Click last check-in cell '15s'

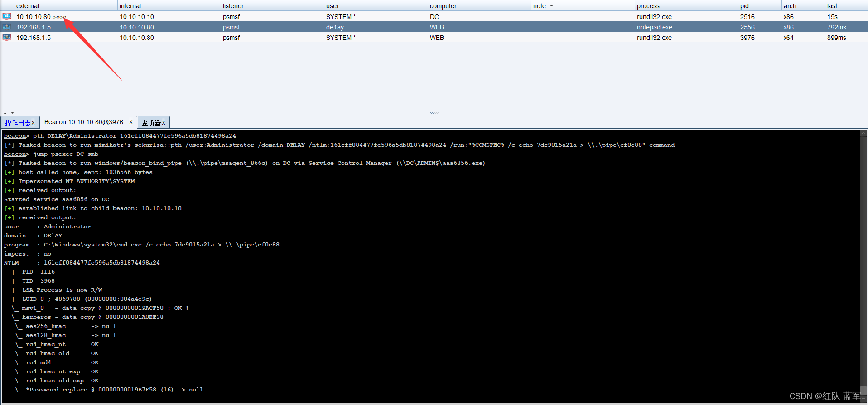tap(832, 17)
